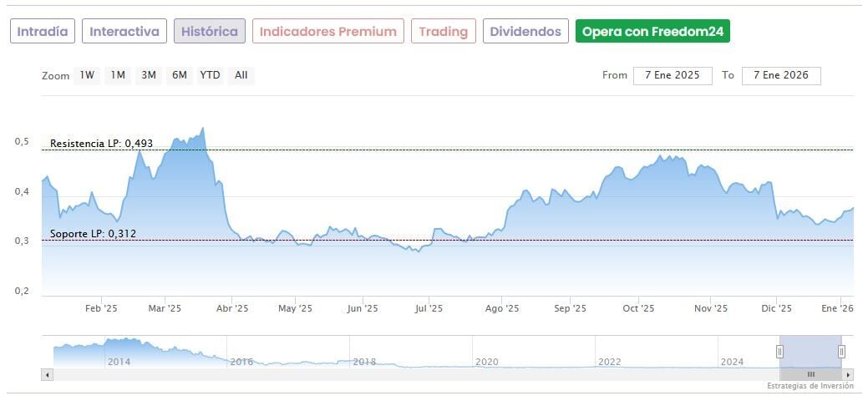Open the To date field
Screen dimensions: 868x401
point(781,75)
